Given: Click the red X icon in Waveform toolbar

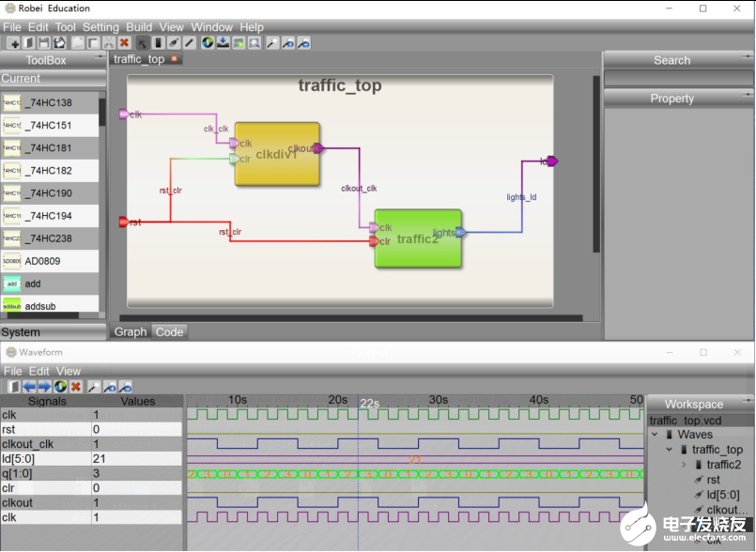Looking at the screenshot, I should [76, 387].
